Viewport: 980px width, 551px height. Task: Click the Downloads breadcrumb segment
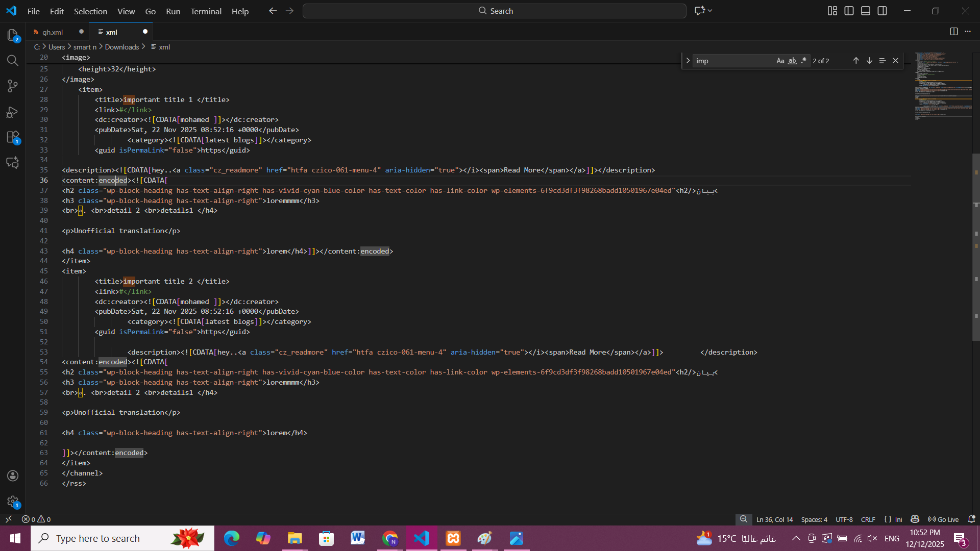click(121, 47)
